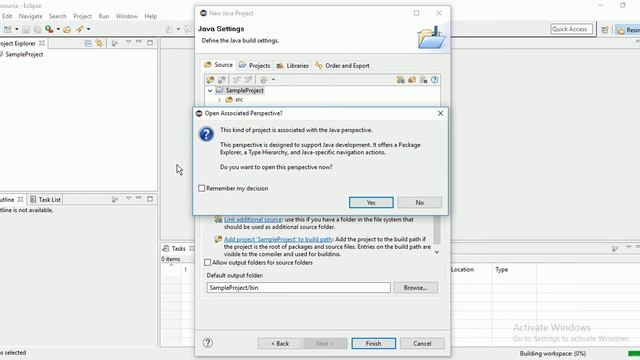This screenshot has width=640, height=360.
Task: Expand the src folder in wizard tree
Action: (219, 100)
